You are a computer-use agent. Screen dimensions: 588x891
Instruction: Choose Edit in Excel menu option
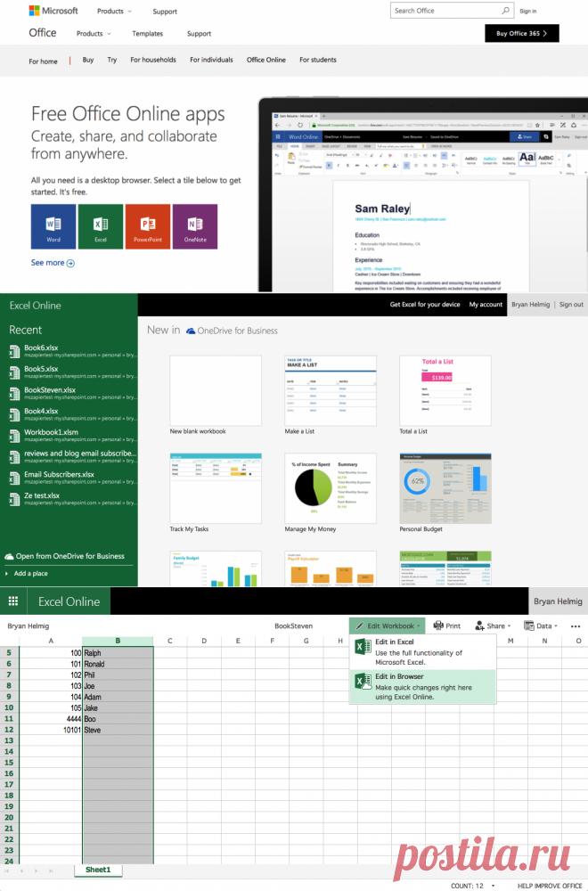point(422,652)
